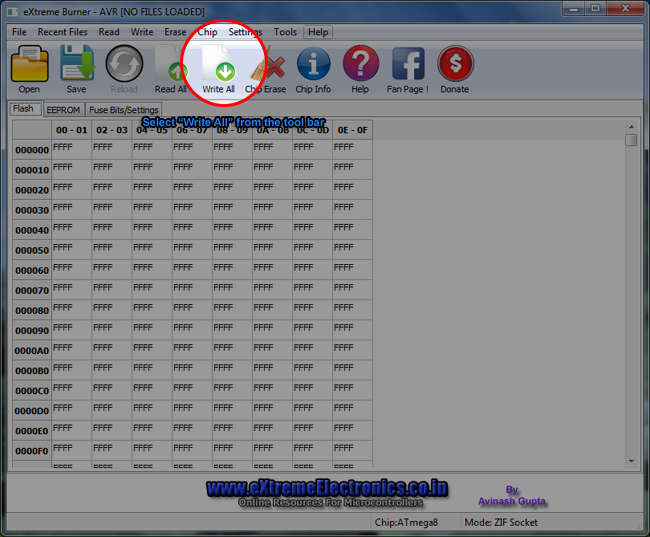Open the Read menu
Image resolution: width=650 pixels, height=537 pixels.
(109, 32)
